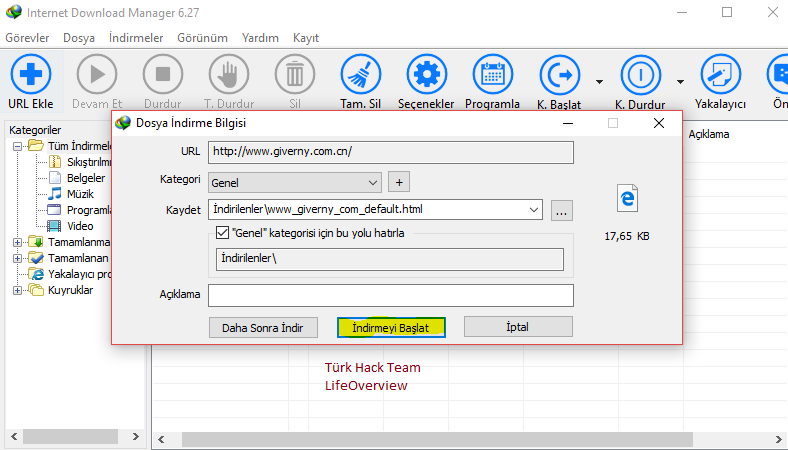Click the URL Ekle plus icon
Image resolution: width=788 pixels, height=450 pixels.
pos(31,74)
